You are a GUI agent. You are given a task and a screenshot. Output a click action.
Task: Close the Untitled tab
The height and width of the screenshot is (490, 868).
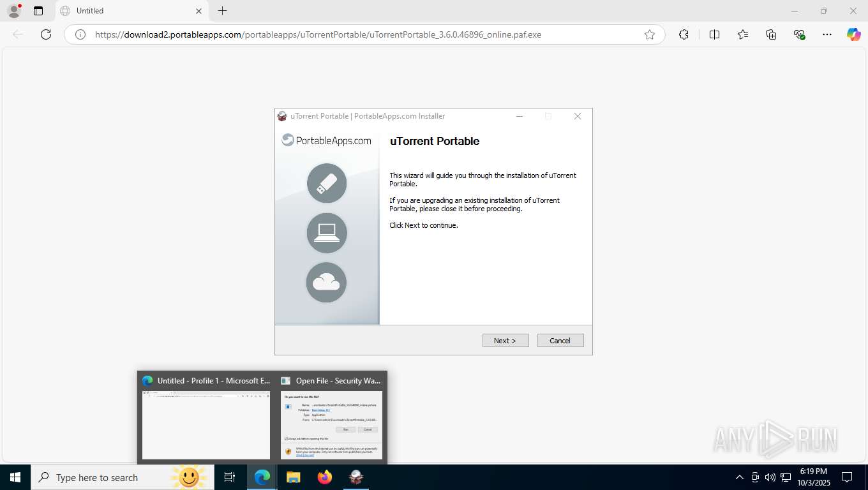(x=198, y=11)
